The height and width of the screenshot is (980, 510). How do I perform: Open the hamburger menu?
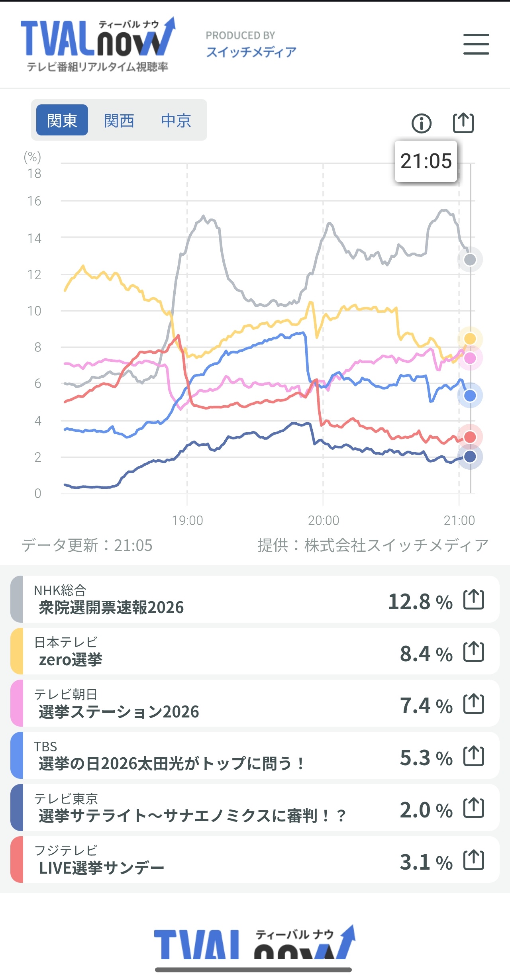[x=476, y=44]
